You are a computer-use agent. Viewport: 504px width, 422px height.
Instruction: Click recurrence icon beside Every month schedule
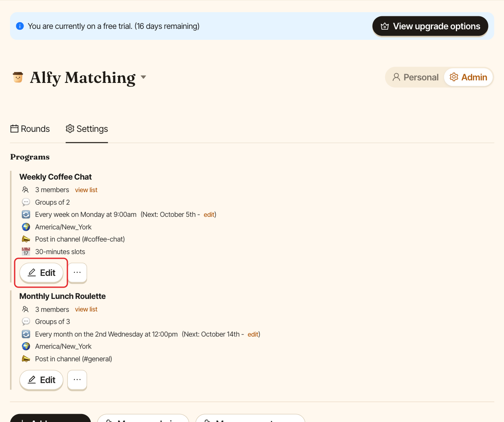[x=26, y=334]
